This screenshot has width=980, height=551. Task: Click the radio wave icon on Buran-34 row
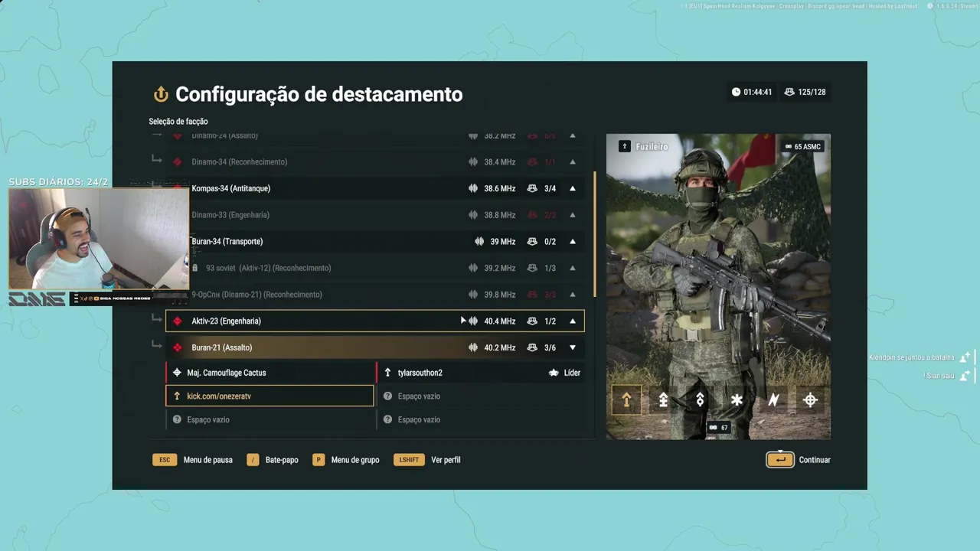[479, 242]
